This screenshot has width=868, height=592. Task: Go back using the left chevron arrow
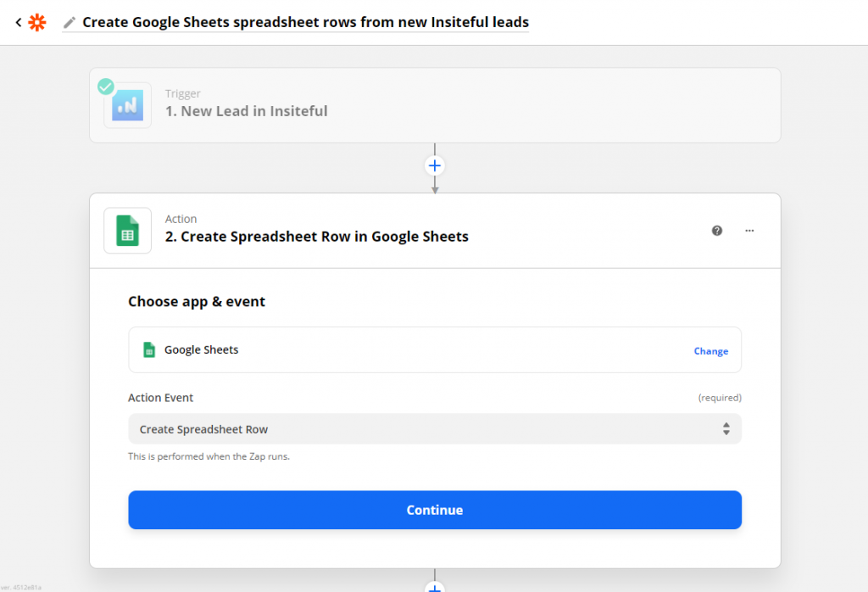19,22
